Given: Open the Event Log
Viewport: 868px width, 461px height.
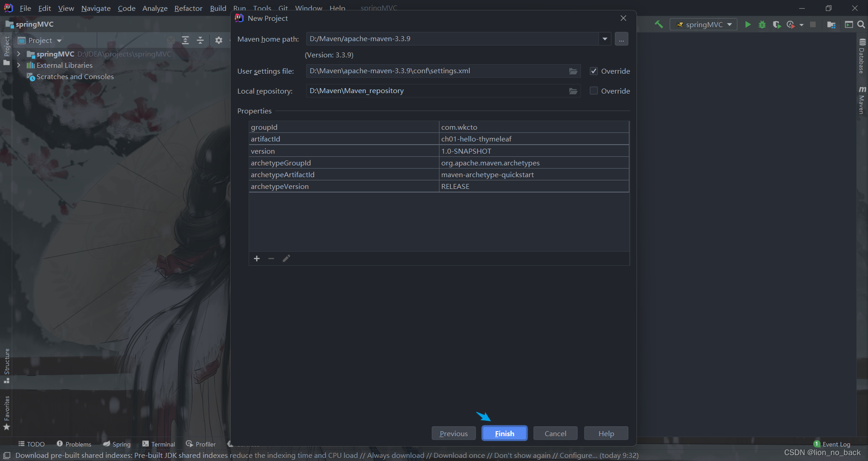Looking at the screenshot, I should coord(832,444).
